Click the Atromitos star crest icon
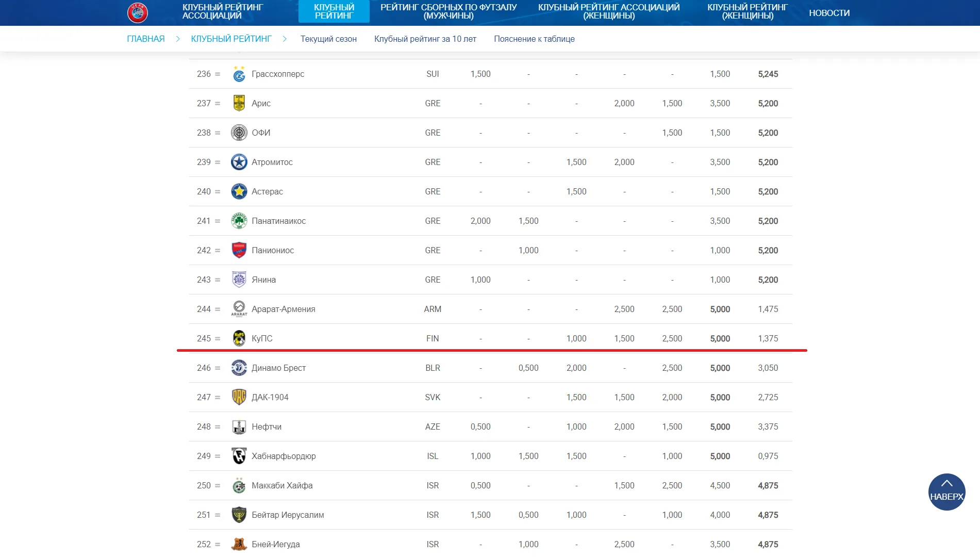Image resolution: width=980 pixels, height=557 pixels. pos(239,162)
